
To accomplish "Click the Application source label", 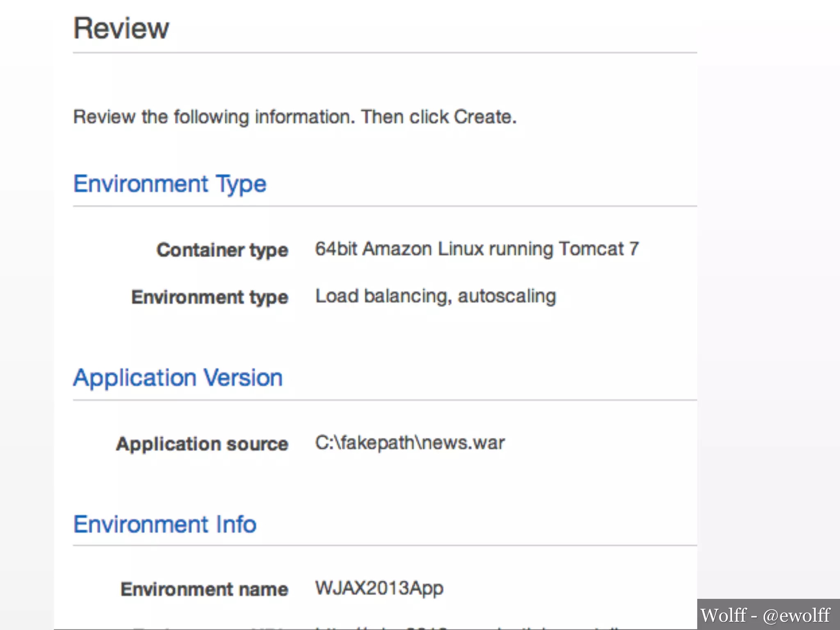I will pos(202,444).
